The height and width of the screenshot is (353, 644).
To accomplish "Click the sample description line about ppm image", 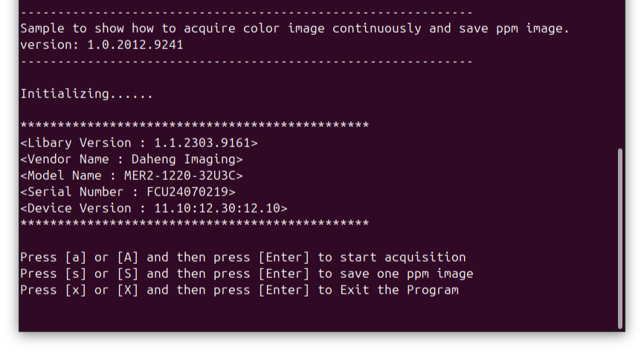I will pyautogui.click(x=294, y=29).
